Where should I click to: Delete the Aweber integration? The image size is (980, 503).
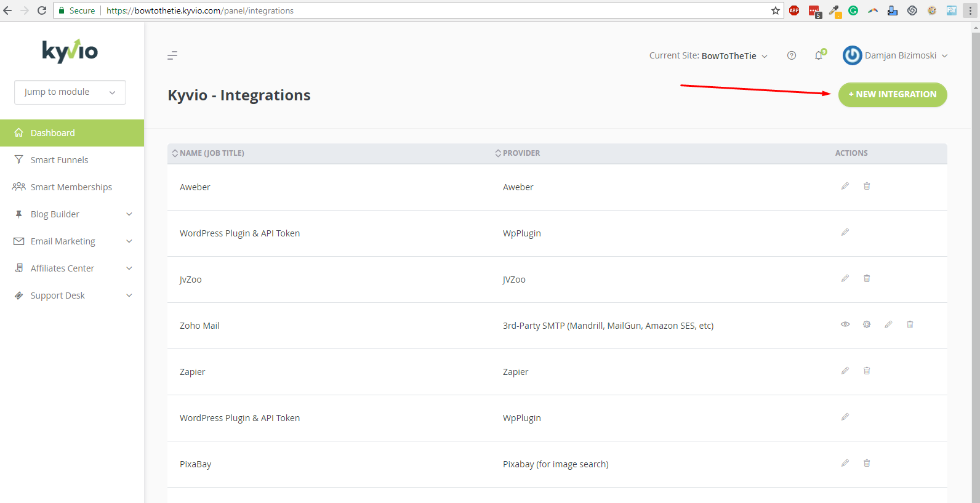(867, 186)
